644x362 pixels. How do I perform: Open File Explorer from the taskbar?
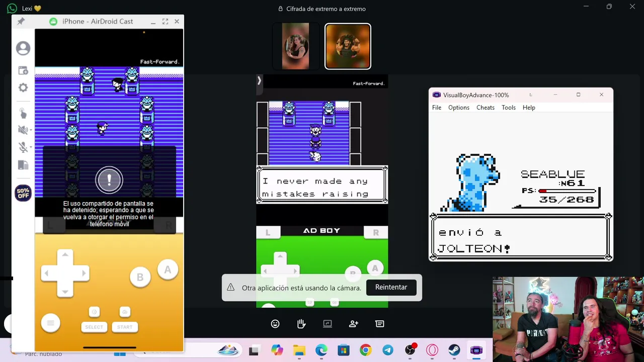(x=299, y=350)
